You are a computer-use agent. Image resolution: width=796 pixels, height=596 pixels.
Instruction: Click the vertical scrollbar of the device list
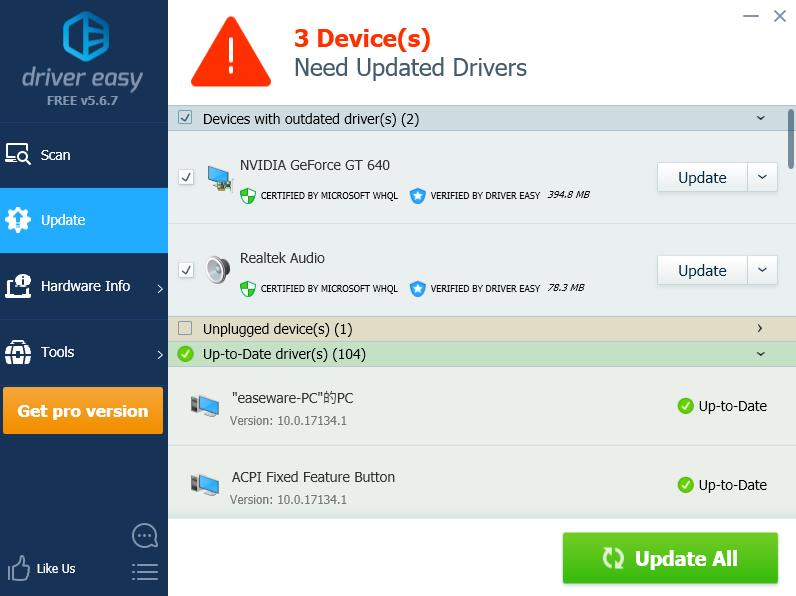coord(790,139)
